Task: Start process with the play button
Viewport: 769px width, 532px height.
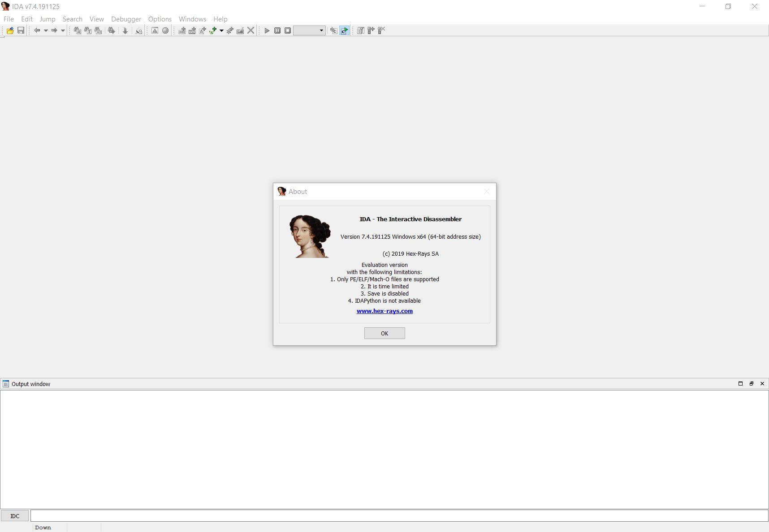Action: click(x=267, y=30)
